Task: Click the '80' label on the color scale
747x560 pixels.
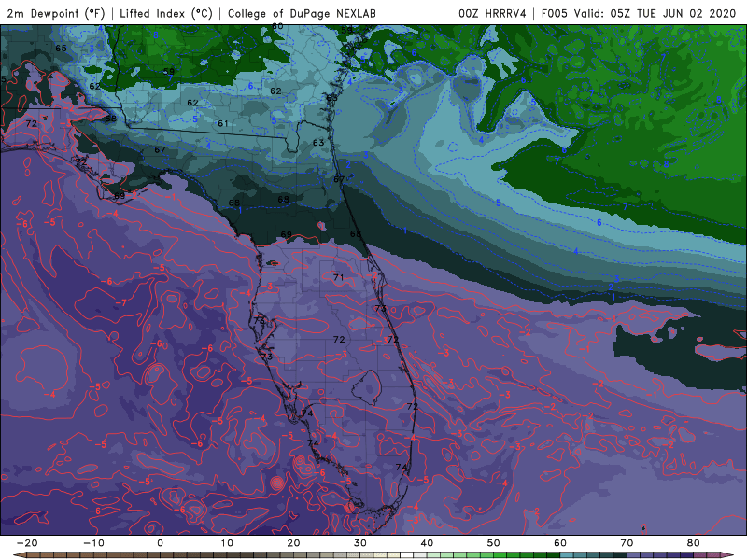Action: (x=694, y=543)
